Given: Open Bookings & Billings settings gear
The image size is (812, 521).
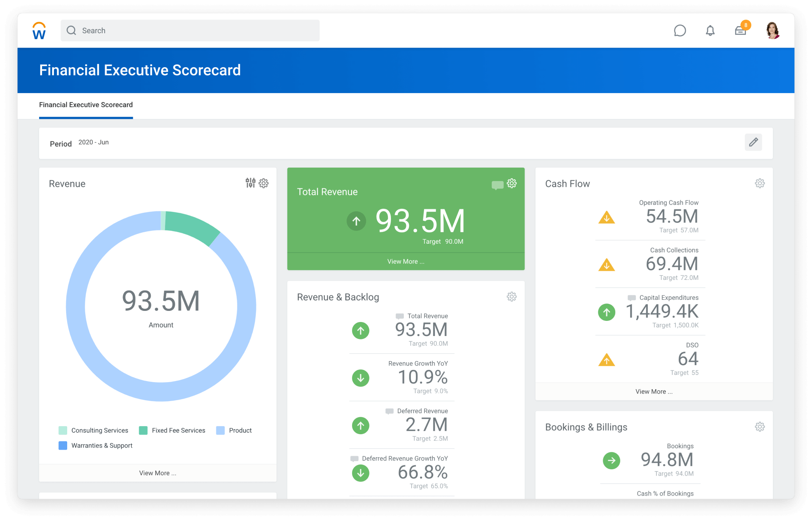Looking at the screenshot, I should tap(760, 427).
